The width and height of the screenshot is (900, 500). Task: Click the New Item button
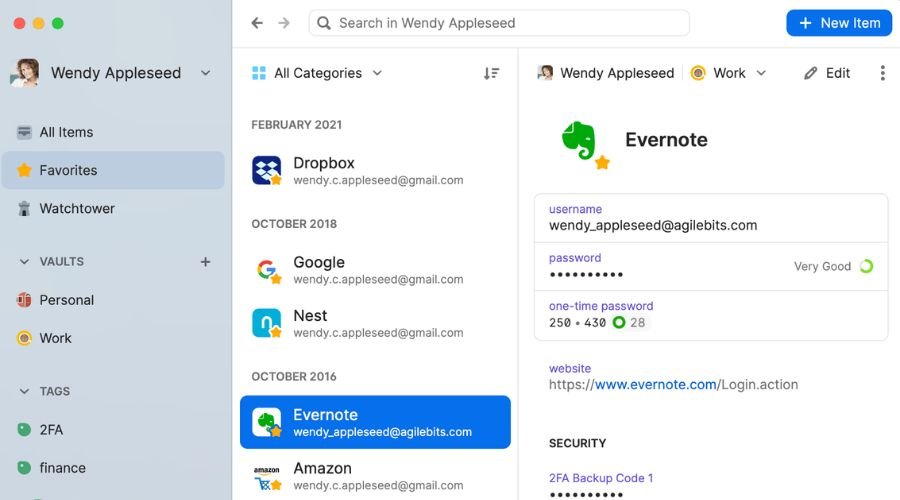click(x=839, y=23)
